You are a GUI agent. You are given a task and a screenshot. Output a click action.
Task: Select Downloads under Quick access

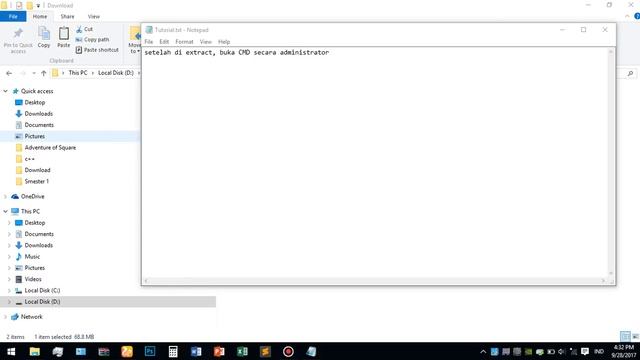(x=38, y=113)
